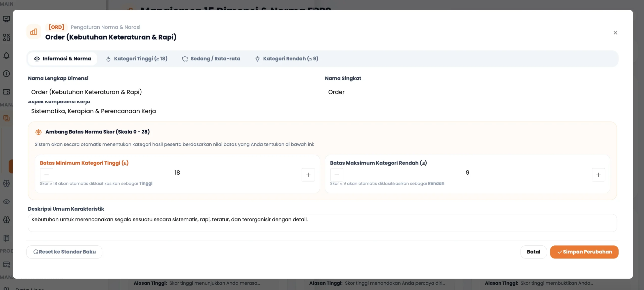The height and width of the screenshot is (290, 644).
Task: Open the notification bell in sidebar
Action: pyautogui.click(x=6, y=55)
